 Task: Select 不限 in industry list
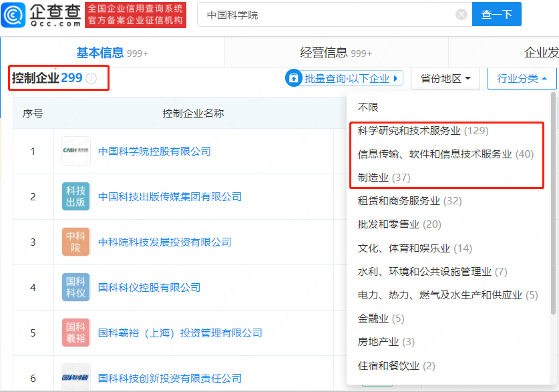(368, 107)
